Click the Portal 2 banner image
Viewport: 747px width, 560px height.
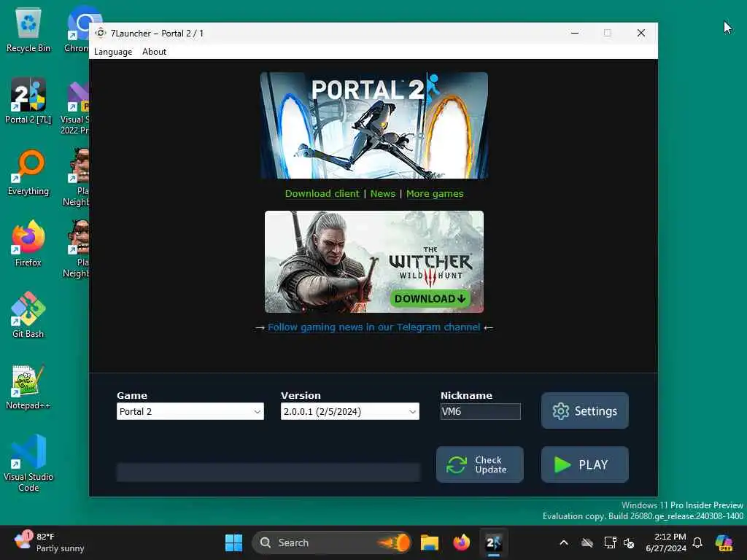click(x=374, y=125)
